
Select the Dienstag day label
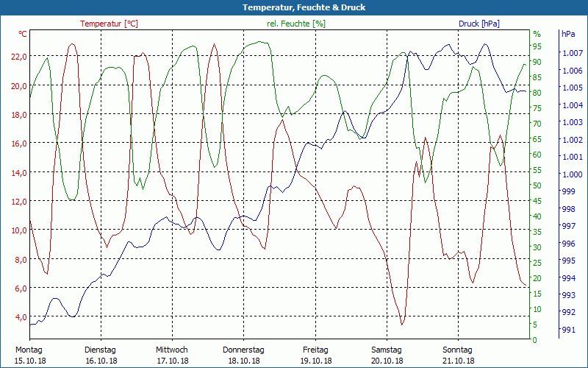101,350
